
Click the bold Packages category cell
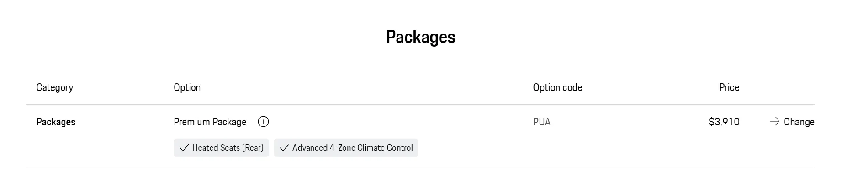pyautogui.click(x=56, y=122)
